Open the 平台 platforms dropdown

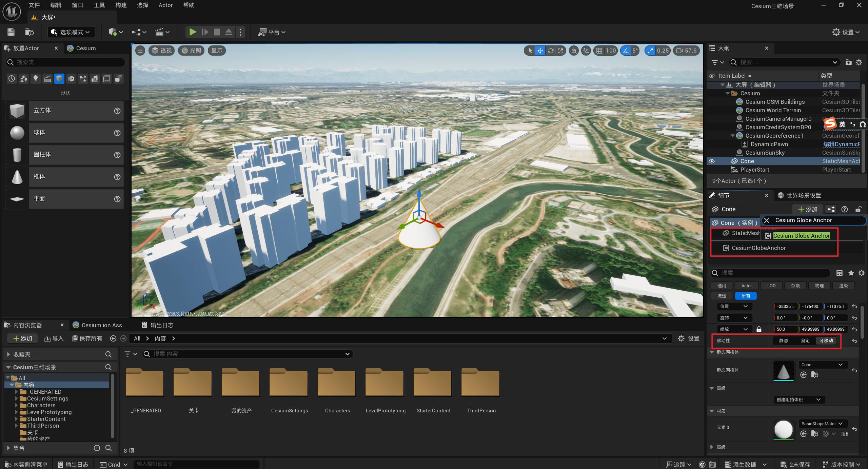(x=272, y=32)
